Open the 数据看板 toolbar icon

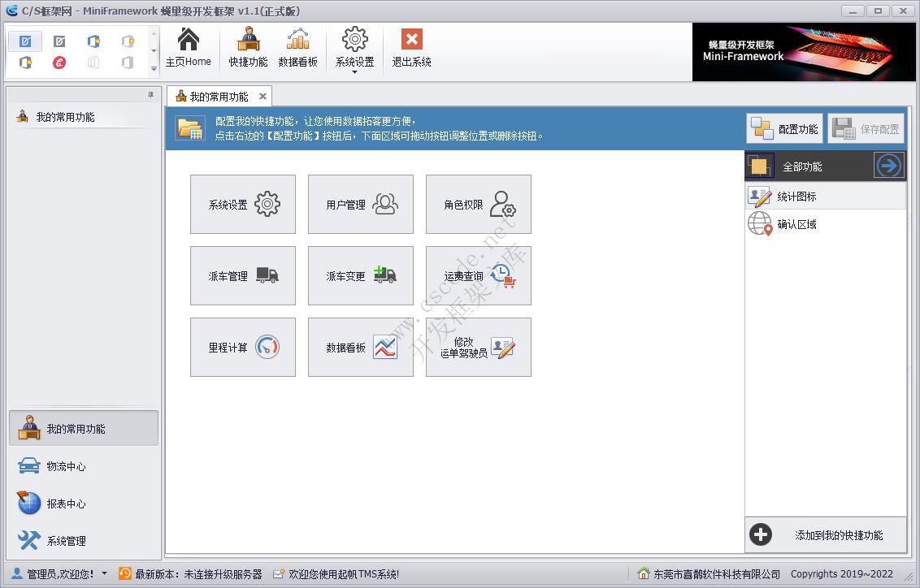coord(298,49)
